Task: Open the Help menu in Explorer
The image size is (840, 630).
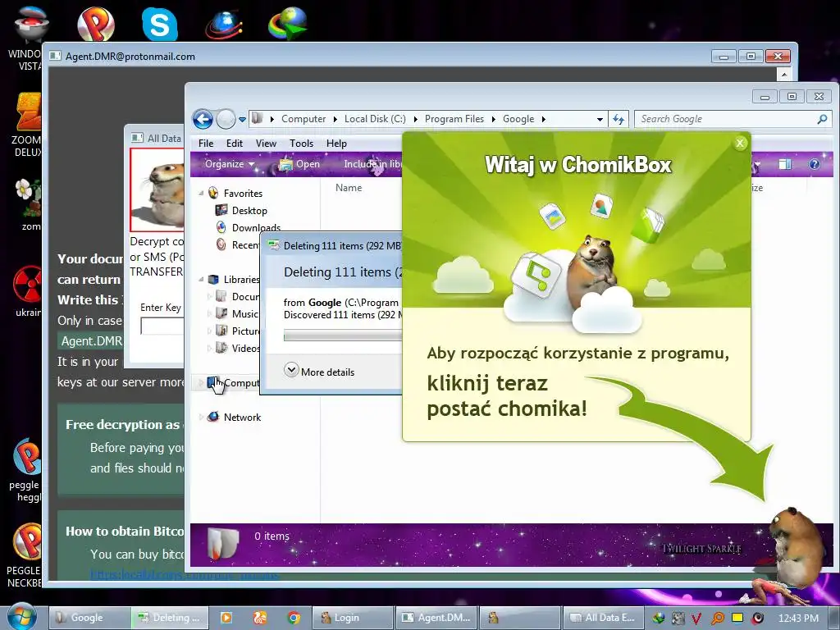Action: (336, 143)
